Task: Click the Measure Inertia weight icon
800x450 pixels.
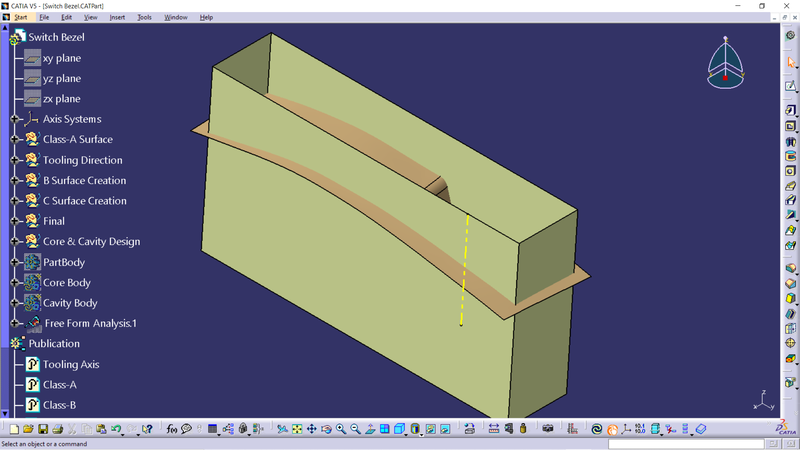Action: point(523,429)
